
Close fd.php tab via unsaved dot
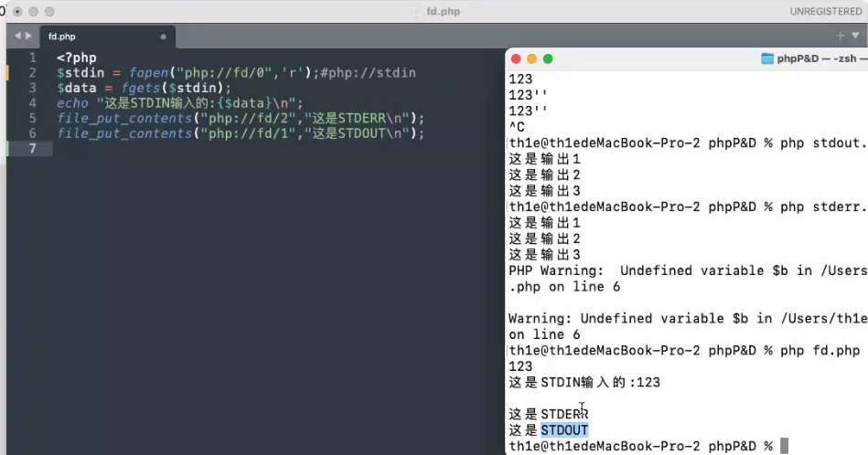point(163,37)
